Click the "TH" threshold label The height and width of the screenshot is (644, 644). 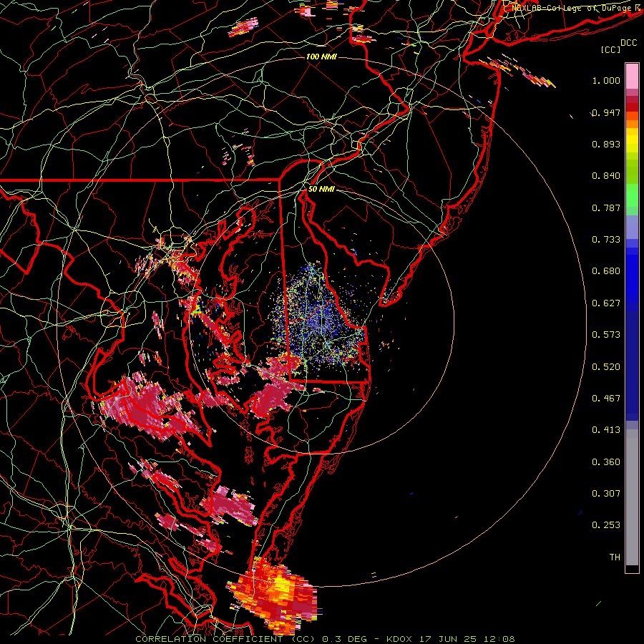coord(615,557)
